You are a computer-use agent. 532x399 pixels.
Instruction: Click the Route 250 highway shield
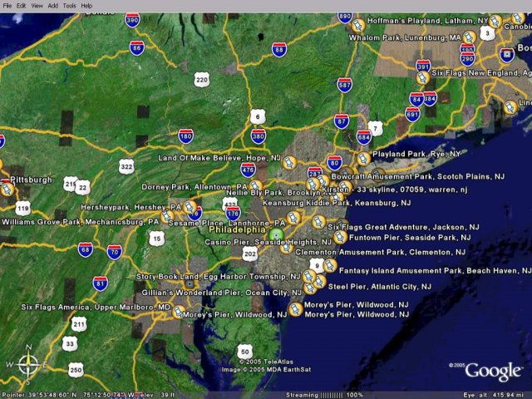[76, 369]
